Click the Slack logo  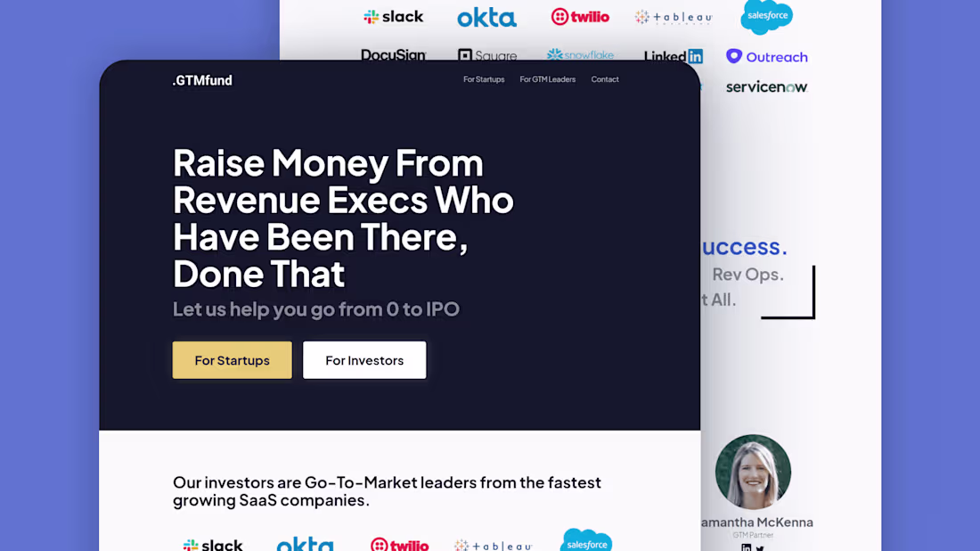tap(394, 16)
